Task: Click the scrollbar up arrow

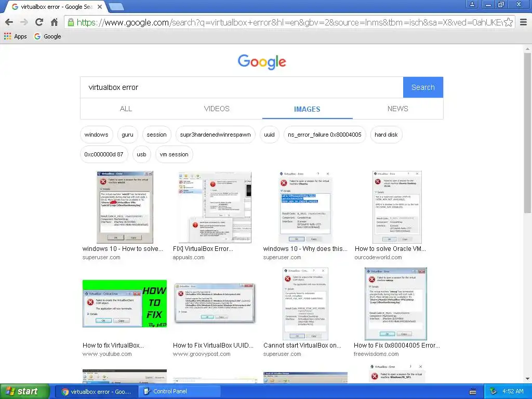Action: click(x=527, y=49)
